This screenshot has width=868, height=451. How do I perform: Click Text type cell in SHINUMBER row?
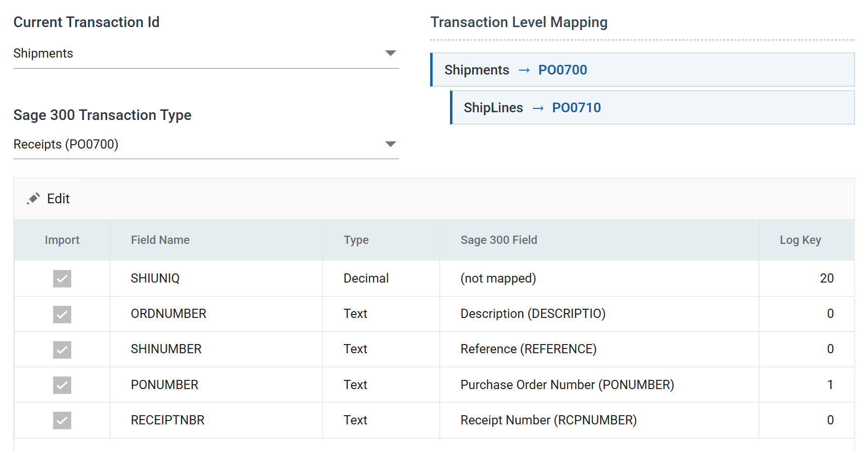click(381, 349)
